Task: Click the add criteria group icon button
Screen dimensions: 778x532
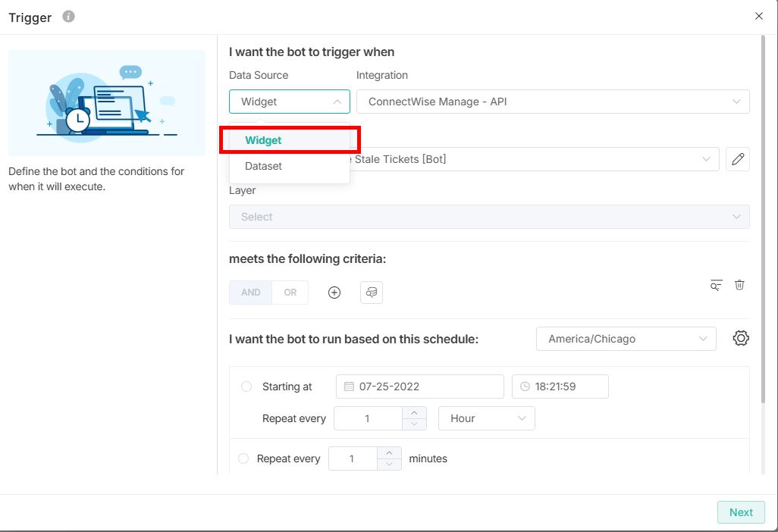Action: coord(372,293)
